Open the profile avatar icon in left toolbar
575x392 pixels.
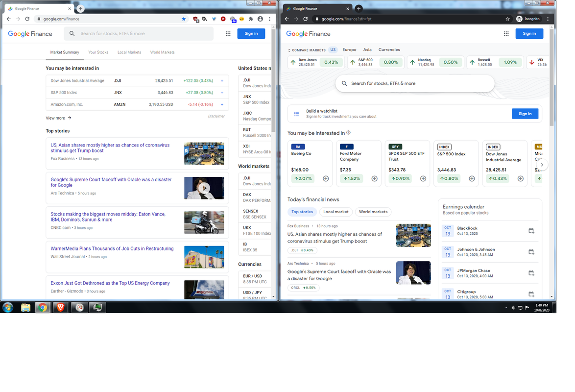(x=260, y=19)
